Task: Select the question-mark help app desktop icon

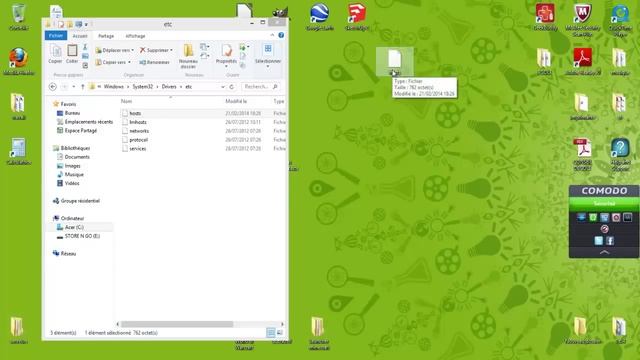Action: [620, 154]
